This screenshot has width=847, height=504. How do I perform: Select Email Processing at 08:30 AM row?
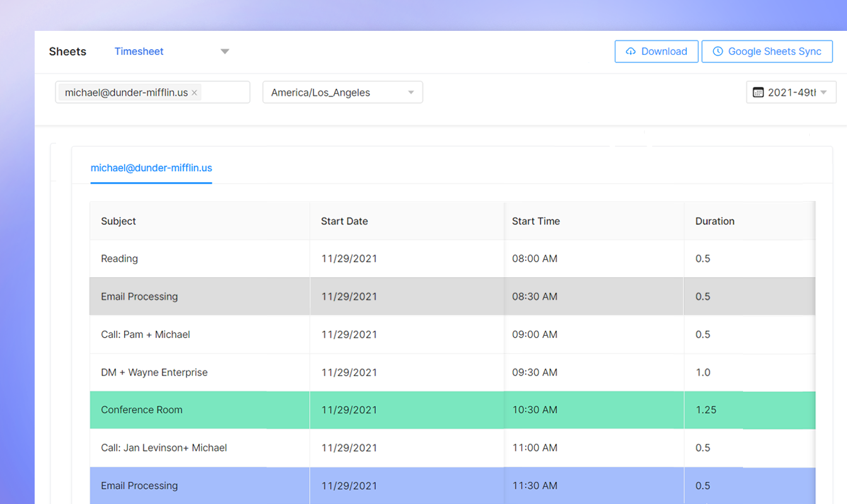tap(452, 297)
